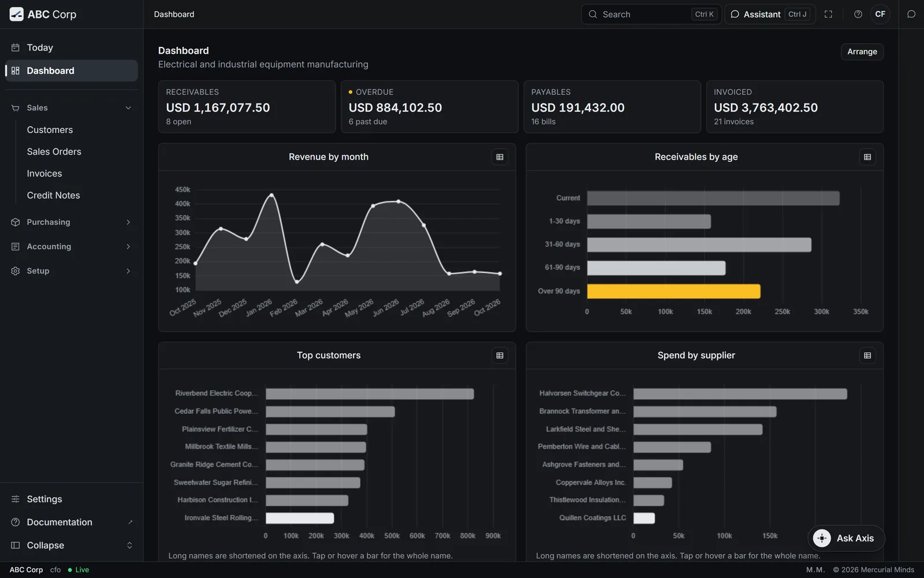Click the yellow Over 90 days bar

tap(673, 291)
